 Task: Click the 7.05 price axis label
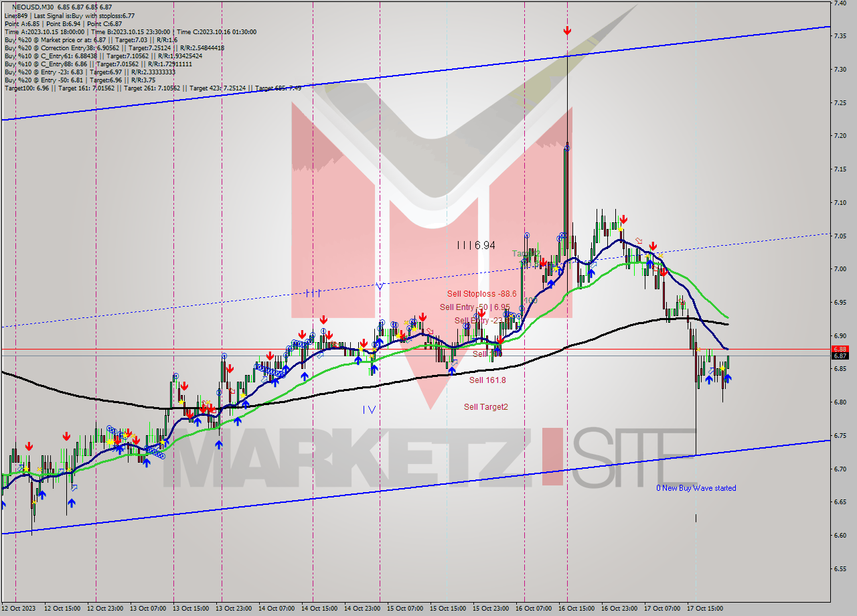point(840,236)
